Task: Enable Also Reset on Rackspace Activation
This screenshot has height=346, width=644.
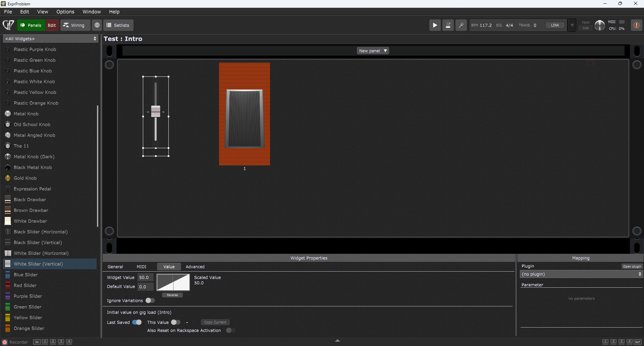Action: [x=230, y=330]
